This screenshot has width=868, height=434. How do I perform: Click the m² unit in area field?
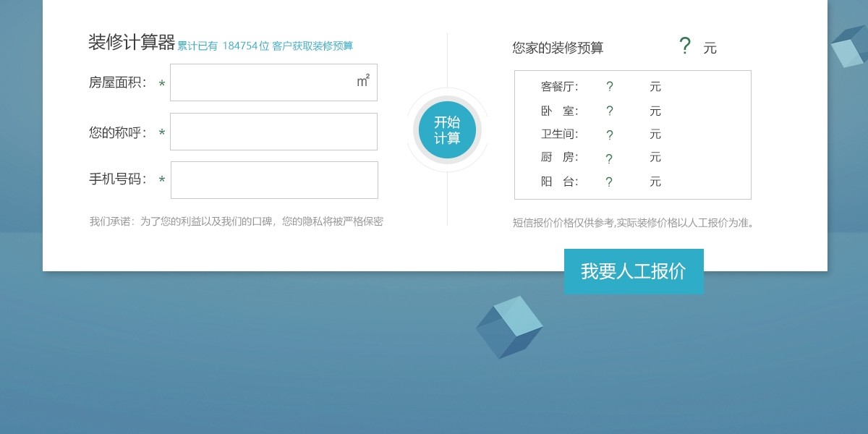(363, 81)
